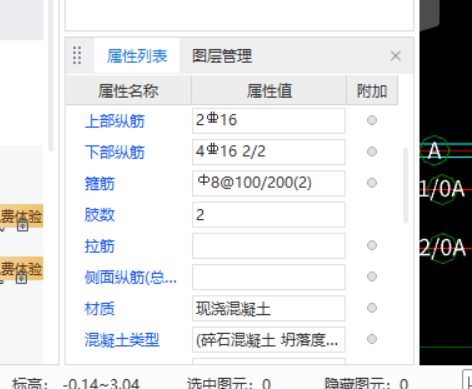Select the 箍筋 property name
This screenshot has height=389, width=472.
pyautogui.click(x=100, y=184)
